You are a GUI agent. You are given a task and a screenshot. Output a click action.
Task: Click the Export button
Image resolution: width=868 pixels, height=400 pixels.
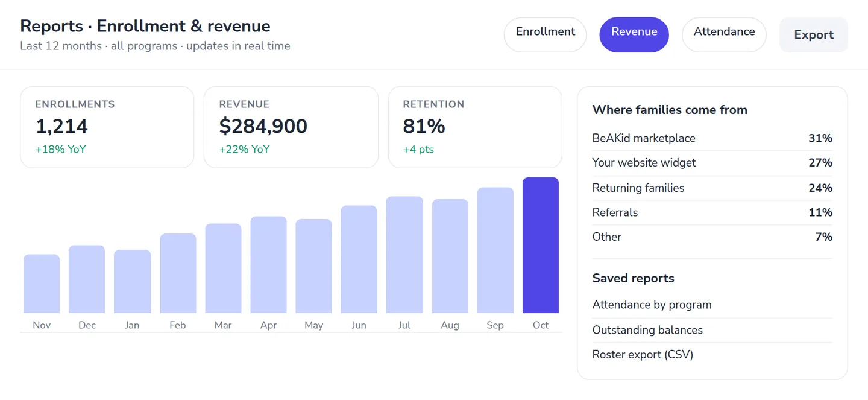(x=814, y=35)
